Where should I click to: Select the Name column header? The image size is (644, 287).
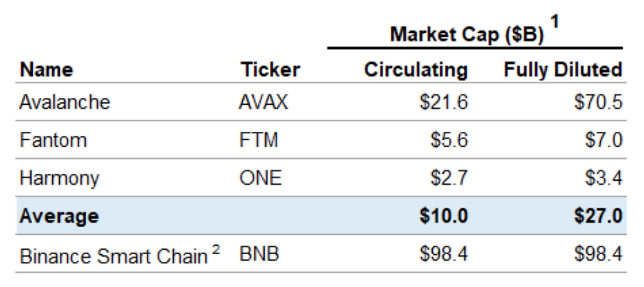pyautogui.click(x=46, y=69)
